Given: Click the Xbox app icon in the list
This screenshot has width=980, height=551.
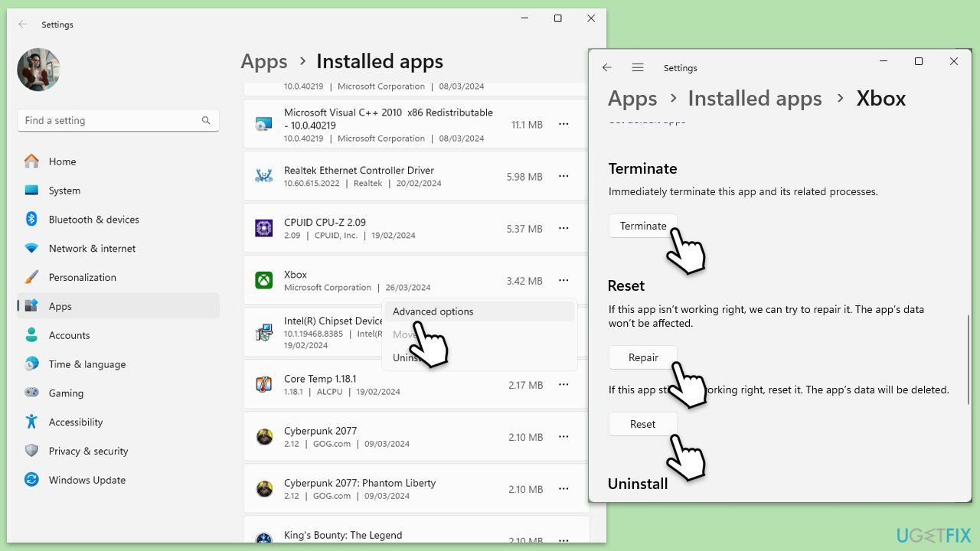Looking at the screenshot, I should (x=263, y=281).
